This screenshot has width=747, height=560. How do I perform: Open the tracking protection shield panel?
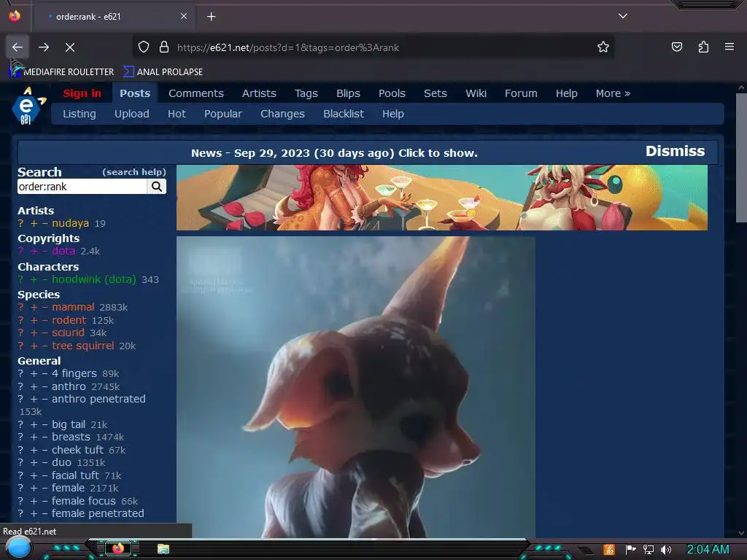144,47
